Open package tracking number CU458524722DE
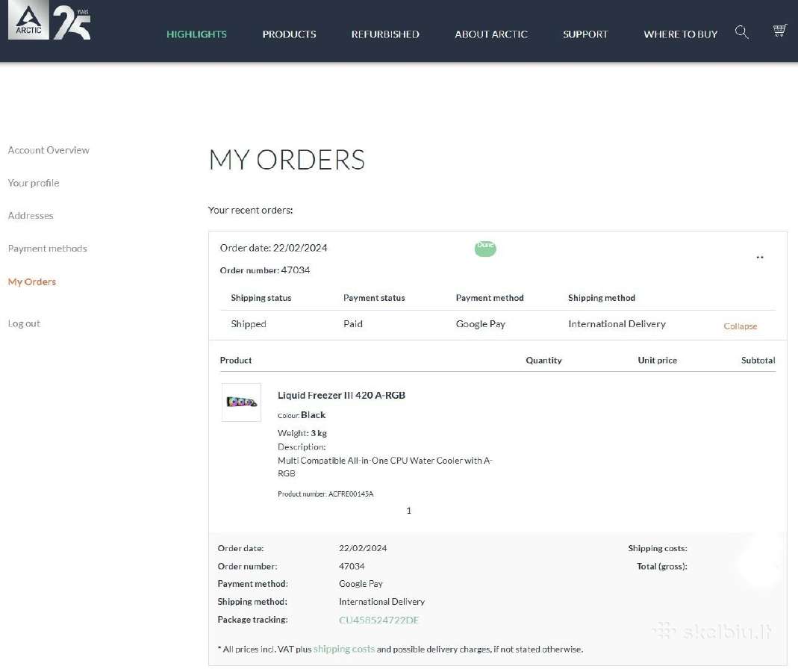Image resolution: width=798 pixels, height=672 pixels. 378,620
